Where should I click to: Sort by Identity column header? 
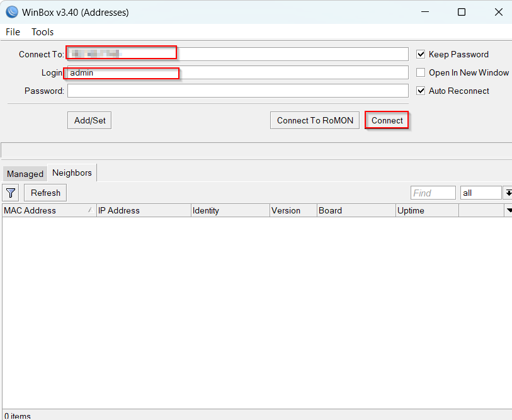230,210
